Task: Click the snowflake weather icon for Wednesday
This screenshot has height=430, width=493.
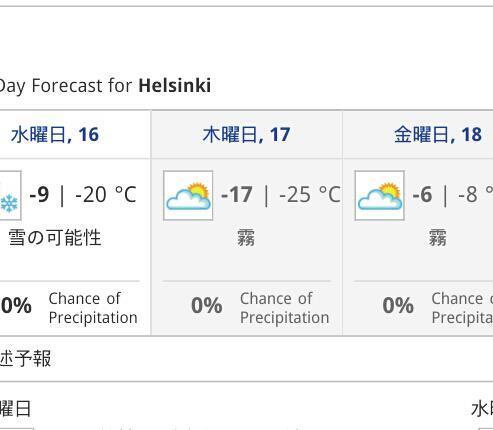Action: pyautogui.click(x=10, y=195)
